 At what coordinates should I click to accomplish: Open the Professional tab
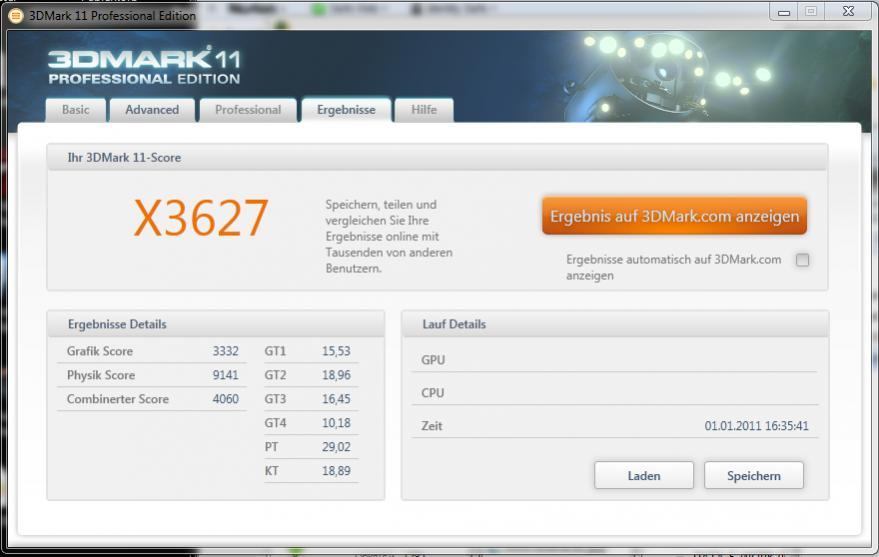pos(248,110)
